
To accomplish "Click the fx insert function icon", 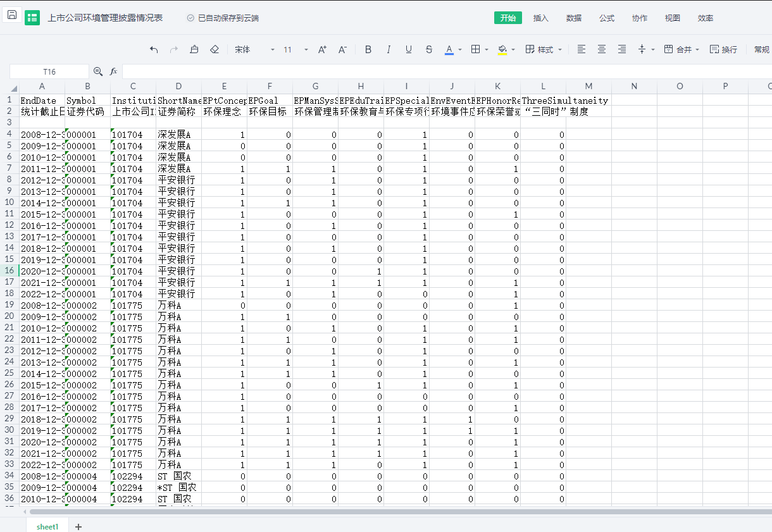I will [114, 71].
